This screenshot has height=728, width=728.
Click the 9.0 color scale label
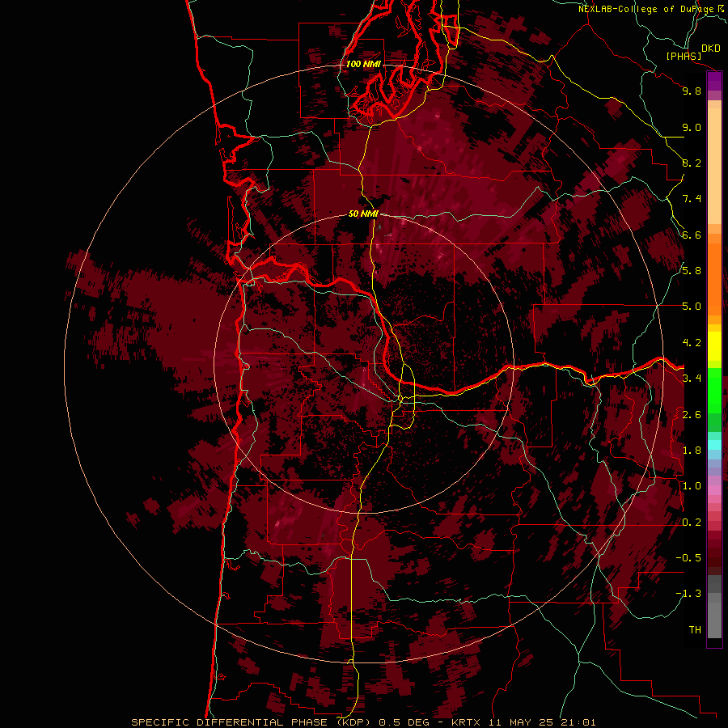692,127
